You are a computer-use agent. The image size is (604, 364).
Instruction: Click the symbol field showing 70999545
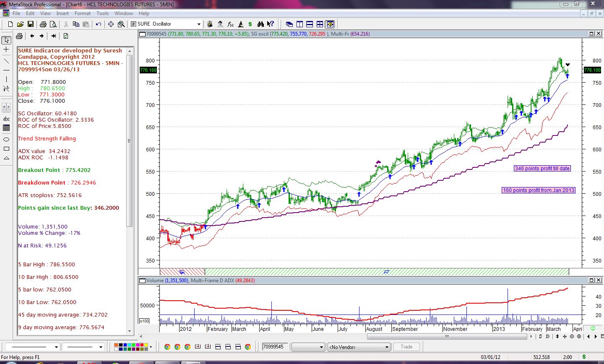(x=275, y=347)
